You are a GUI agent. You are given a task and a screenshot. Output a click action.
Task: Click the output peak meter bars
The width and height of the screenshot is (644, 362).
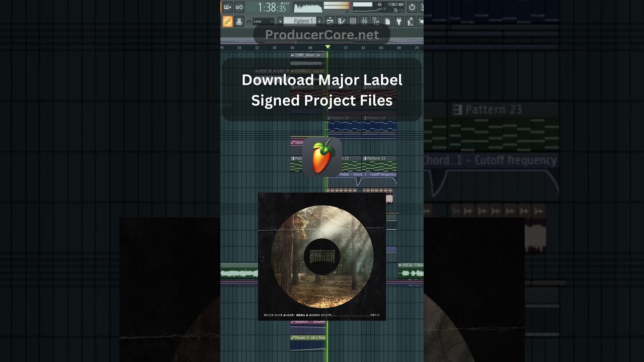(337, 6)
